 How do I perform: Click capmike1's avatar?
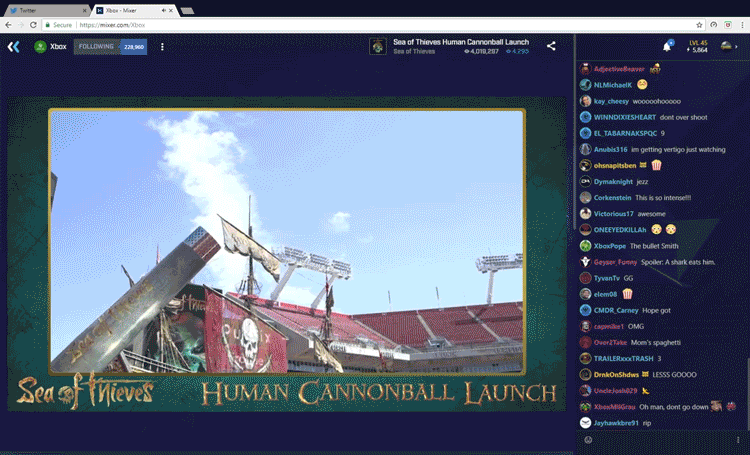[585, 326]
